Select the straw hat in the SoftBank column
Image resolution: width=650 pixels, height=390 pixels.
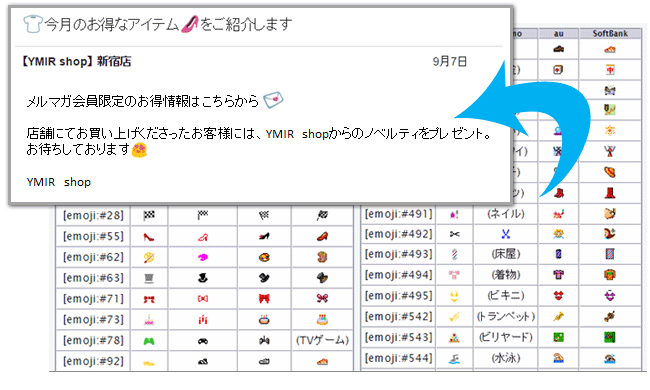(x=610, y=172)
